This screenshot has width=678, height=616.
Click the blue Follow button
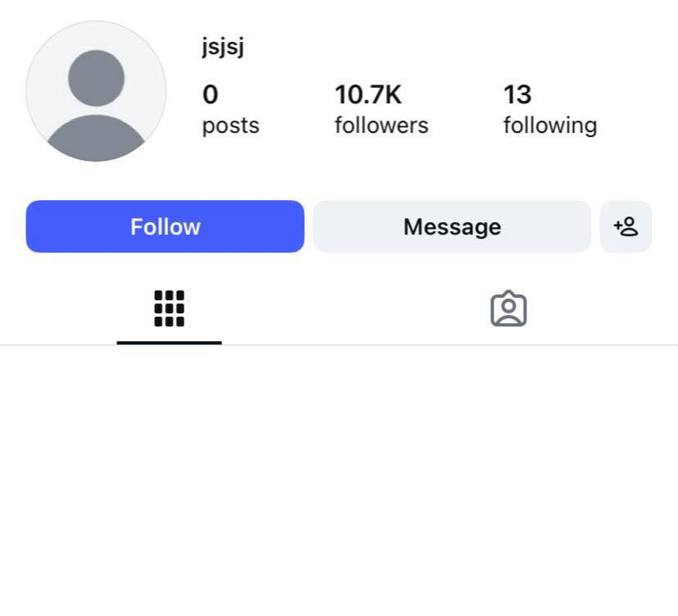tap(165, 226)
